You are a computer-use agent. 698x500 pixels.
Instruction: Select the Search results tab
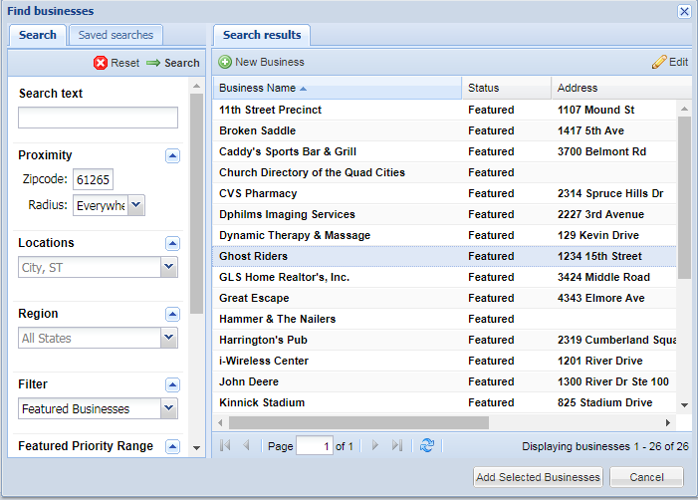pos(262,35)
